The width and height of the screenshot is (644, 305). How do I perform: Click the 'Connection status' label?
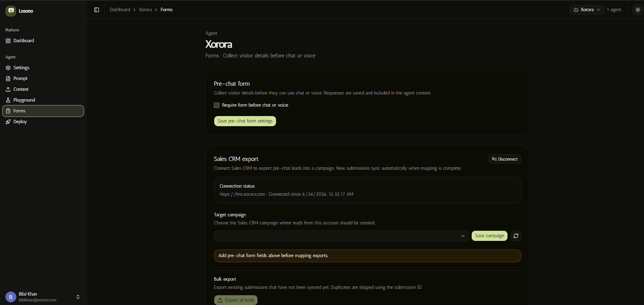237,186
